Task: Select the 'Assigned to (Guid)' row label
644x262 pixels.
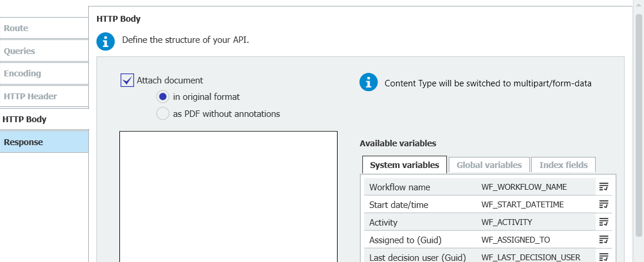Action: tap(405, 240)
